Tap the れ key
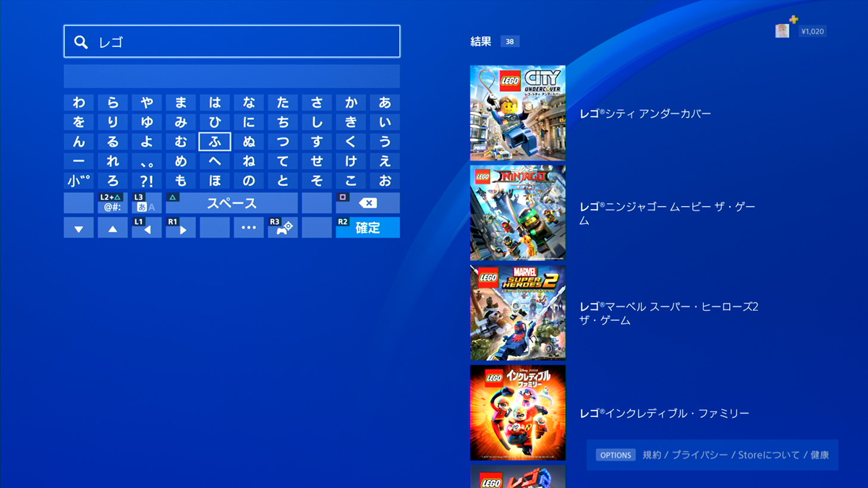 pos(113,161)
